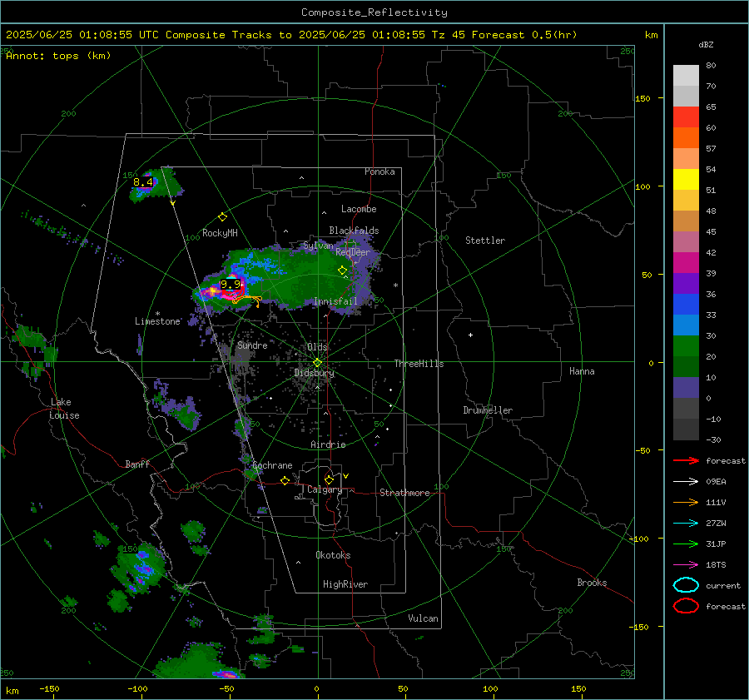This screenshot has width=749, height=700.
Task: Click the Banff town label
Action: 137,464
